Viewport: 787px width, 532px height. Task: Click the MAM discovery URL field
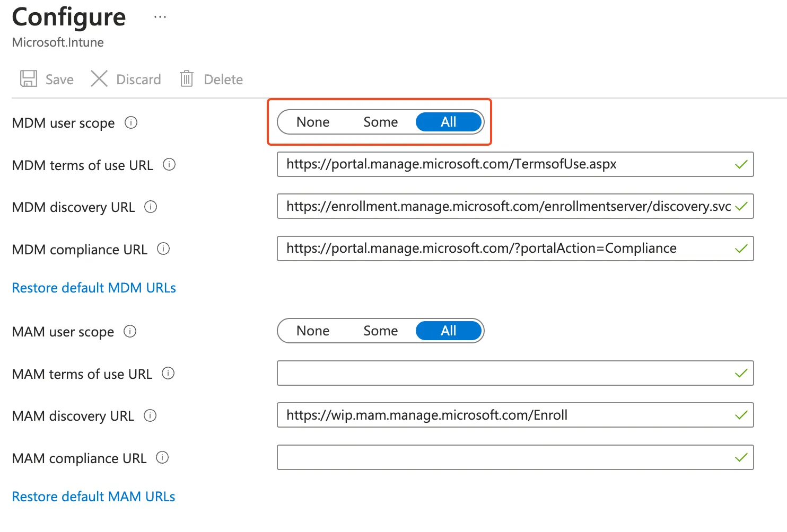click(515, 415)
